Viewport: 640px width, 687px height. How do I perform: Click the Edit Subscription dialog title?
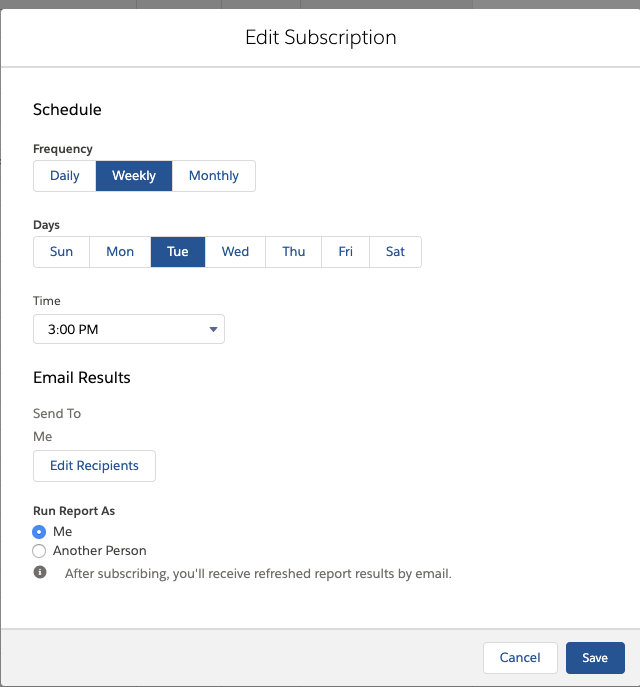pyautogui.click(x=321, y=37)
